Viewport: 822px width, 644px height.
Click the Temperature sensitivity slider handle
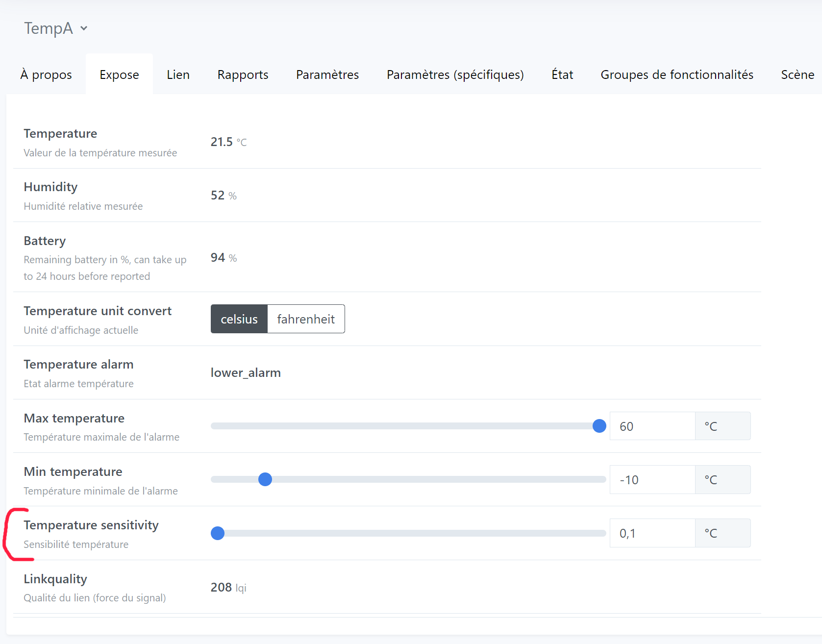218,533
